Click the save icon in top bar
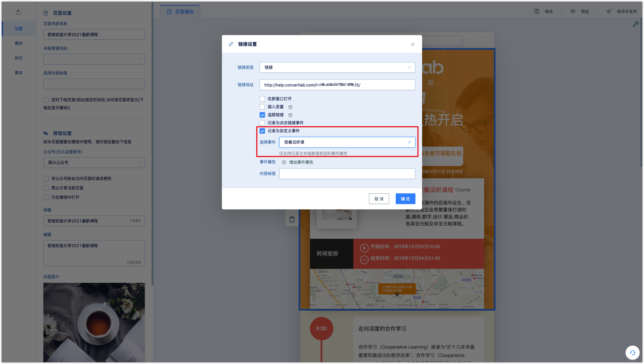This screenshot has height=364, width=644. click(537, 11)
